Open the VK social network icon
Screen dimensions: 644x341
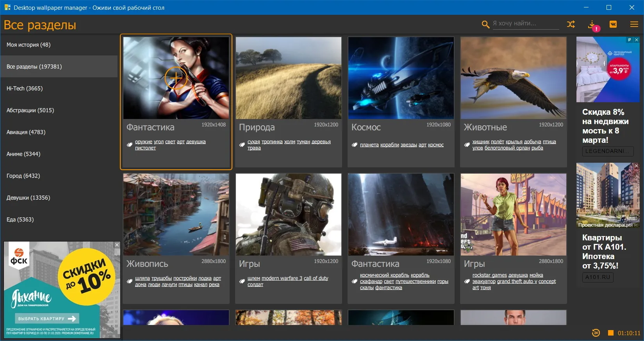point(613,24)
